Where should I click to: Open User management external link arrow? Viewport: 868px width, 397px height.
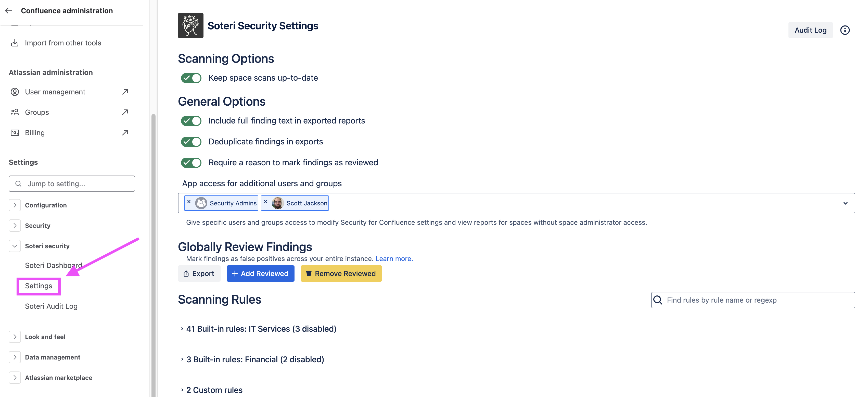(x=125, y=92)
